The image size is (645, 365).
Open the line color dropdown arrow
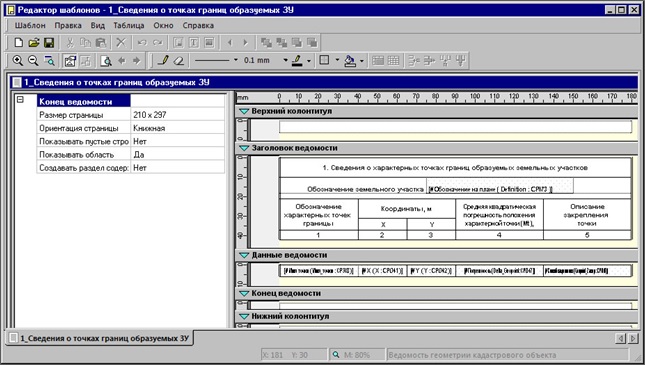click(x=309, y=61)
